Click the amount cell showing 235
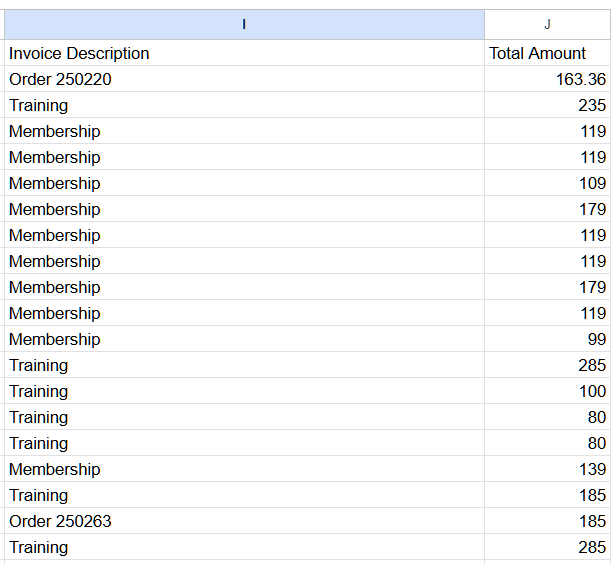Image resolution: width=611 pixels, height=564 pixels. [x=547, y=105]
